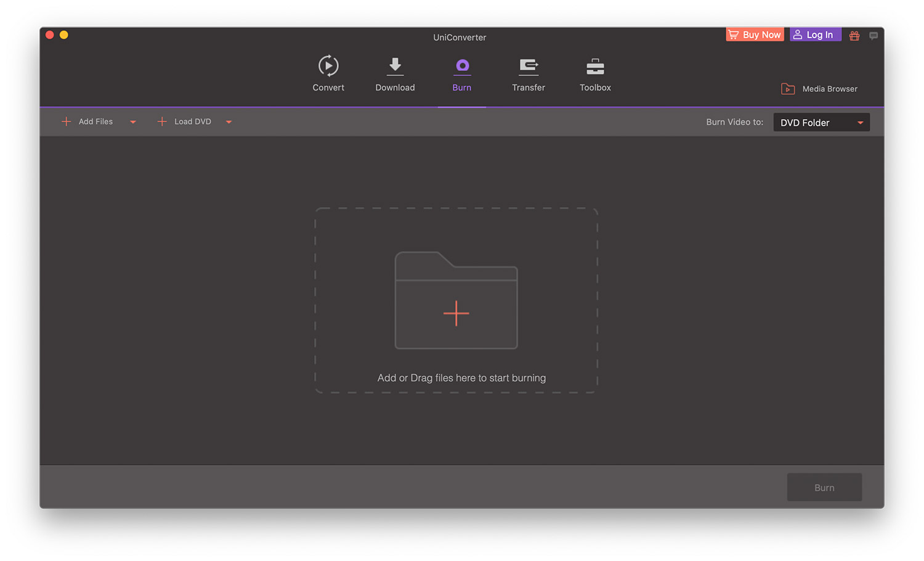Switch to the Download tab label
This screenshot has width=924, height=561.
pyautogui.click(x=395, y=88)
